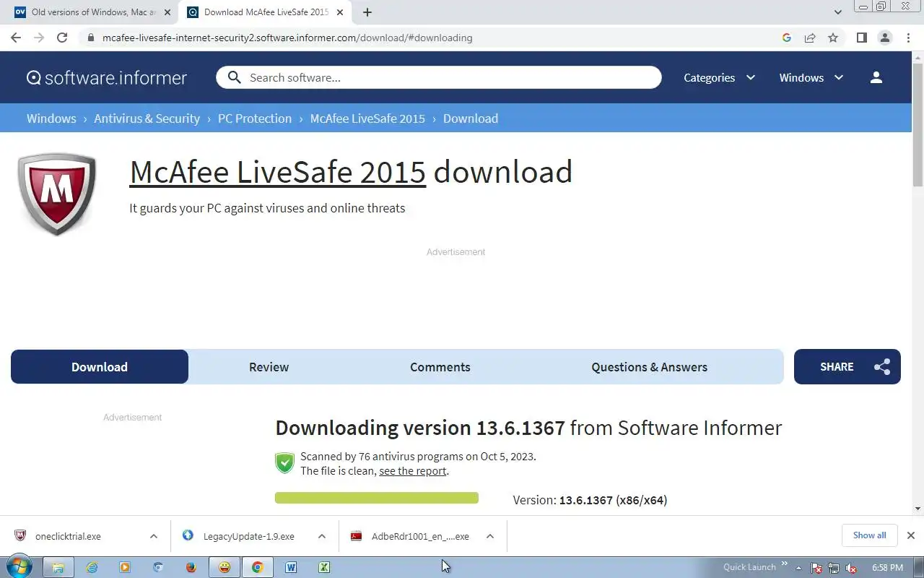924x578 pixels.
Task: Click the green scanned-clean shield icon
Action: coord(285,463)
